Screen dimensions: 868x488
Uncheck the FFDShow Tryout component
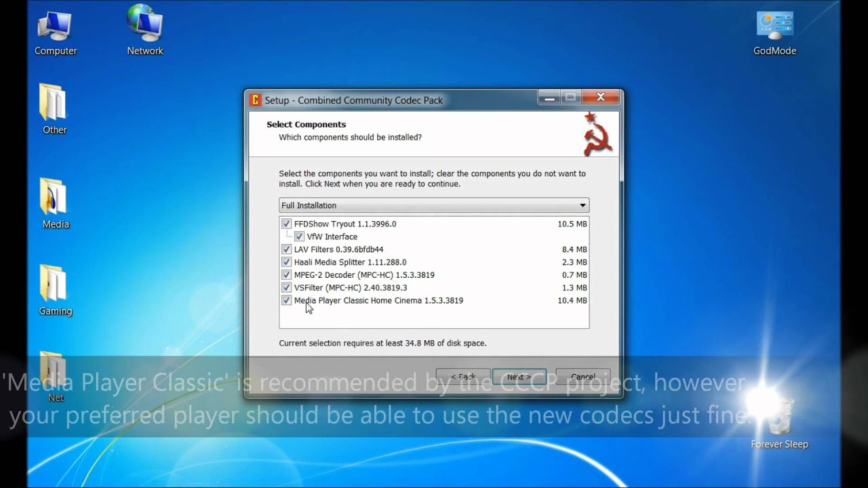286,224
